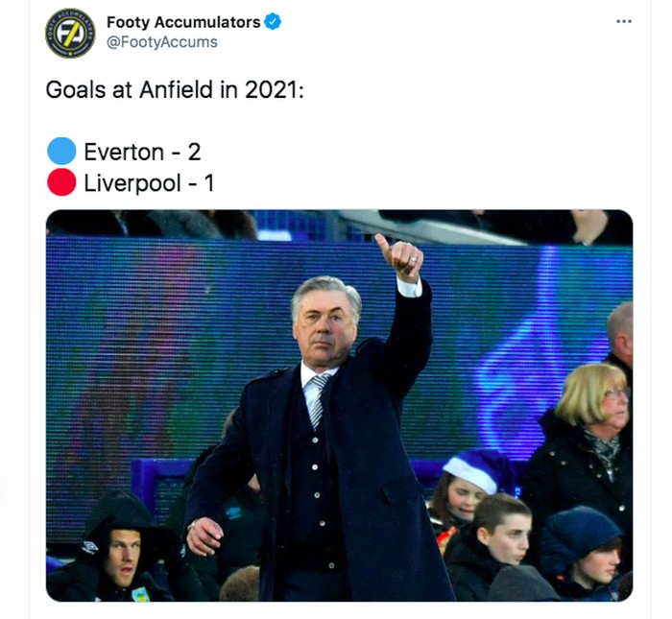Click the blue verified badge
Image resolution: width=672 pixels, height=619 pixels.
click(x=273, y=22)
